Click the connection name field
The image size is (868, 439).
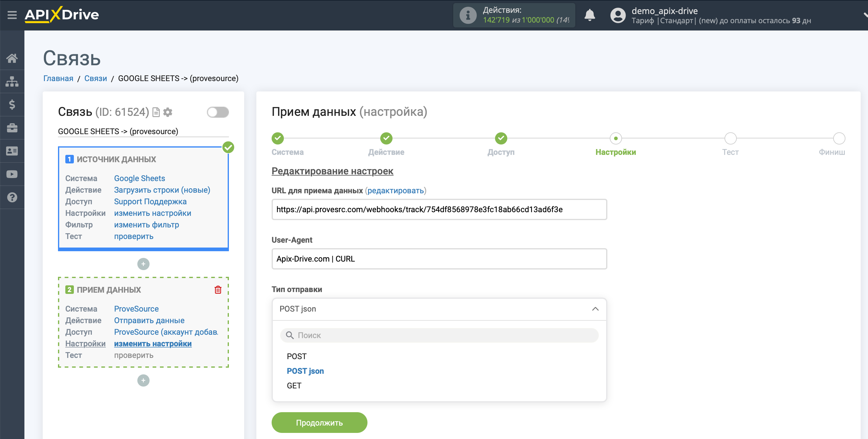pyautogui.click(x=143, y=131)
